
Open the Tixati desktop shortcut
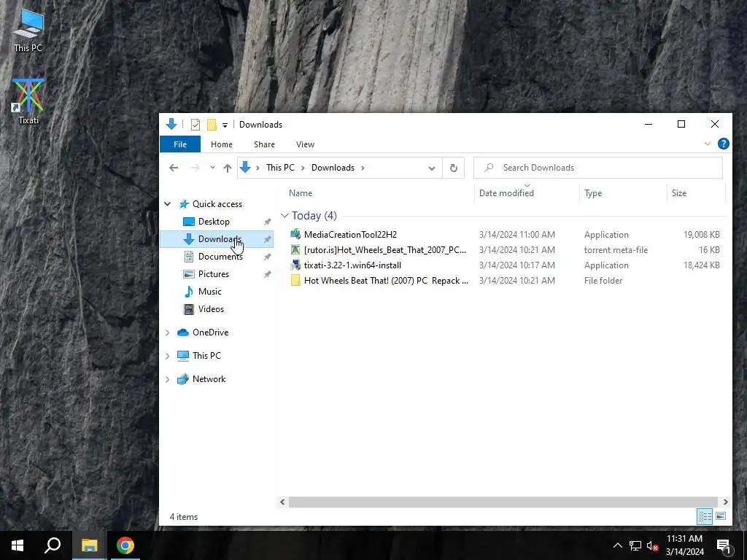pos(28,101)
